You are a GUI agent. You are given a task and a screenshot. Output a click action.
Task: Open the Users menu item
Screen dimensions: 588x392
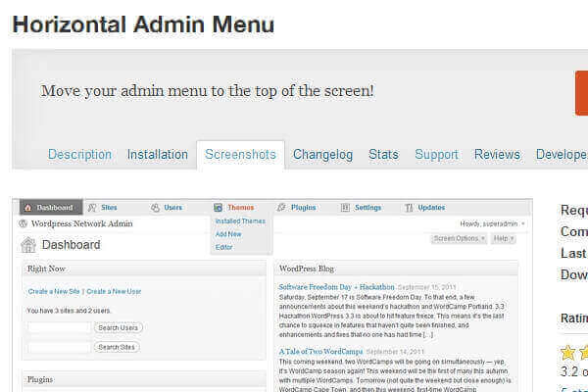pyautogui.click(x=172, y=208)
